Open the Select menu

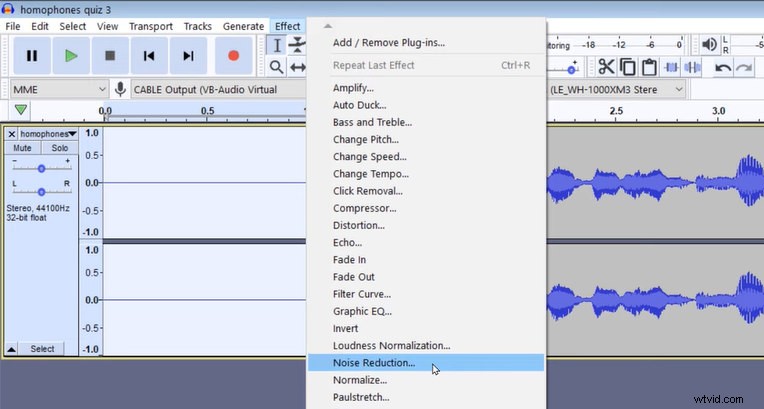[73, 26]
